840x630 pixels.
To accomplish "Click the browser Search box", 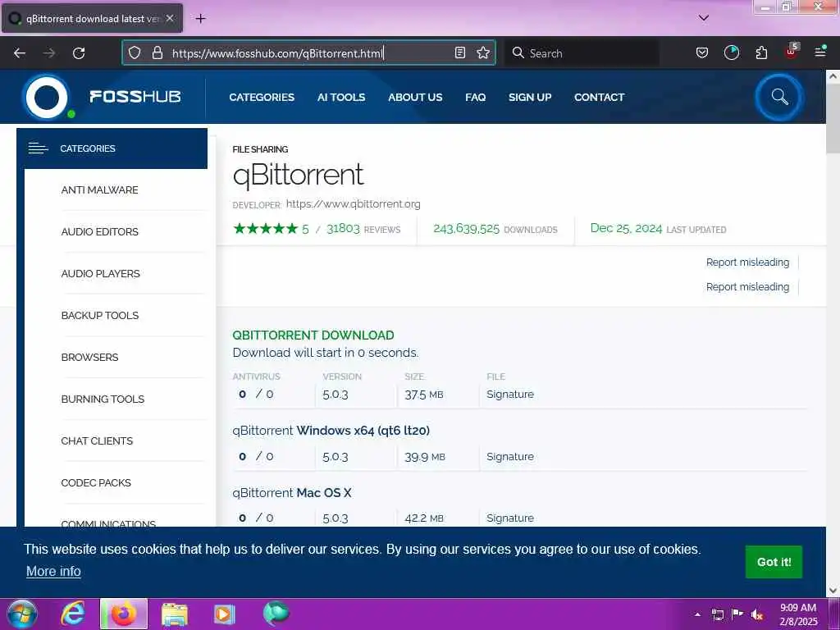I will click(582, 52).
